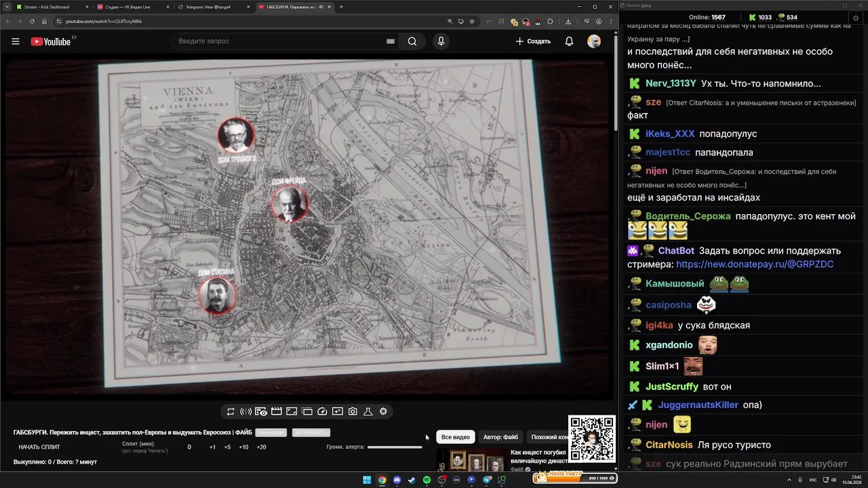The width and height of the screenshot is (868, 488).
Task: Open the browser extensions puzzle icon
Action: [x=550, y=21]
